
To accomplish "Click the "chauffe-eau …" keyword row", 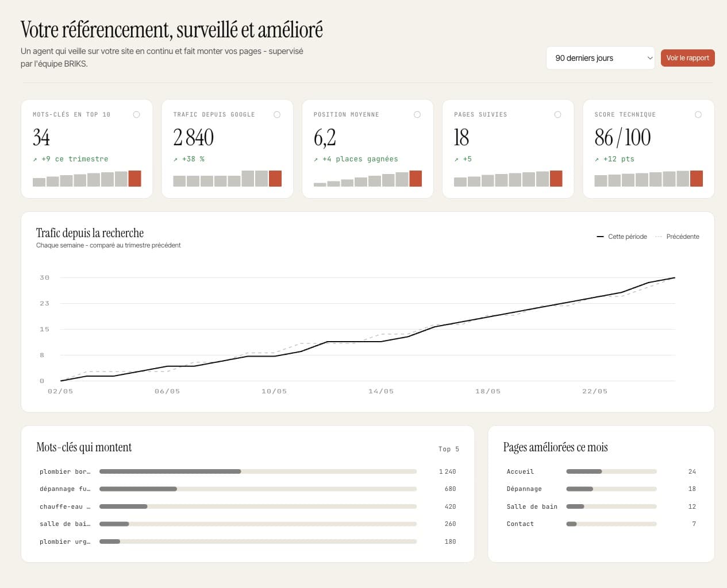I will (x=248, y=506).
